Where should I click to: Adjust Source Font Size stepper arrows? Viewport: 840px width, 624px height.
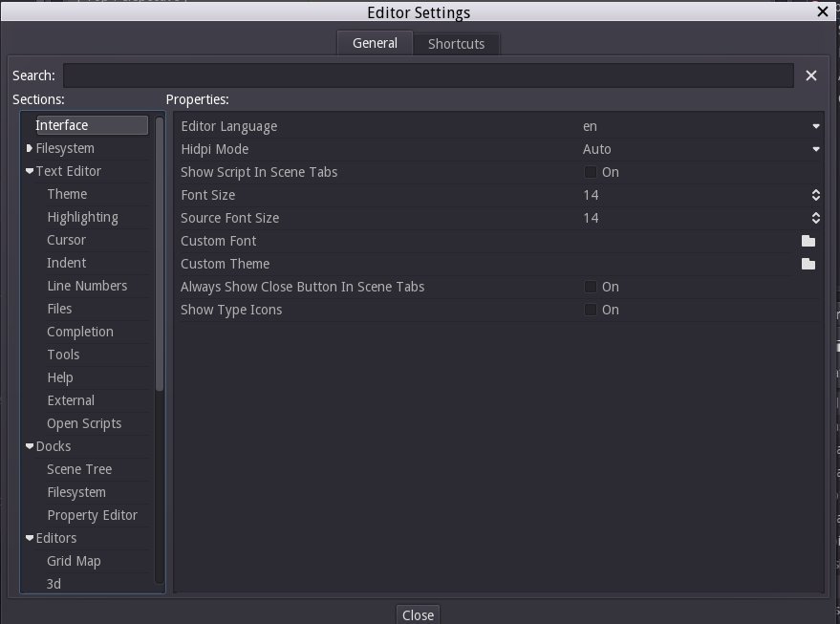tap(815, 218)
